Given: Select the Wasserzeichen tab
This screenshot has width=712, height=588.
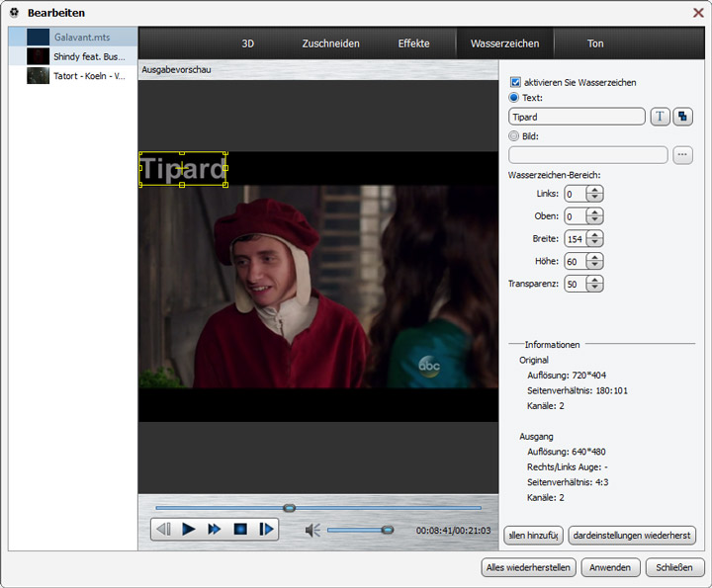Looking at the screenshot, I should pos(504,43).
